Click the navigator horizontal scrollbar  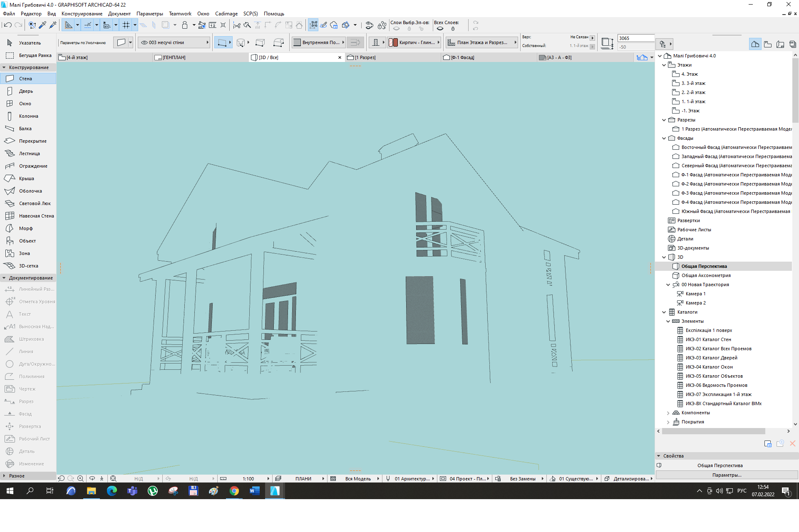713,431
